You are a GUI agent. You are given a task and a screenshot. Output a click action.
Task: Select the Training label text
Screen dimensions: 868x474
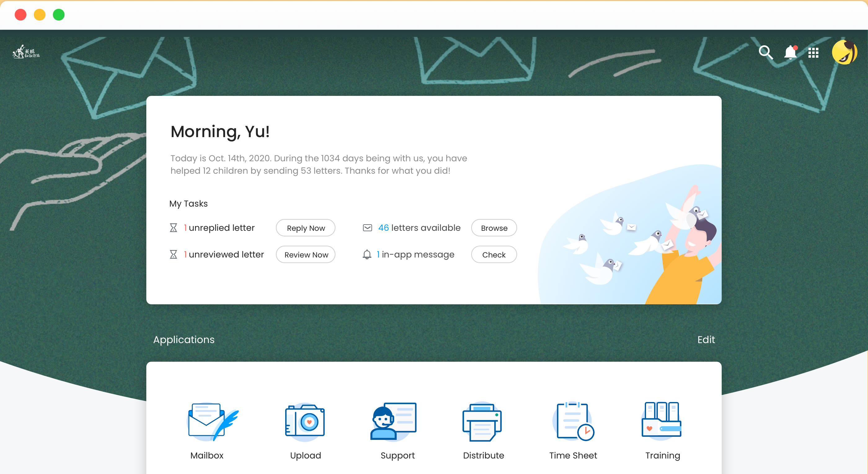662,456
